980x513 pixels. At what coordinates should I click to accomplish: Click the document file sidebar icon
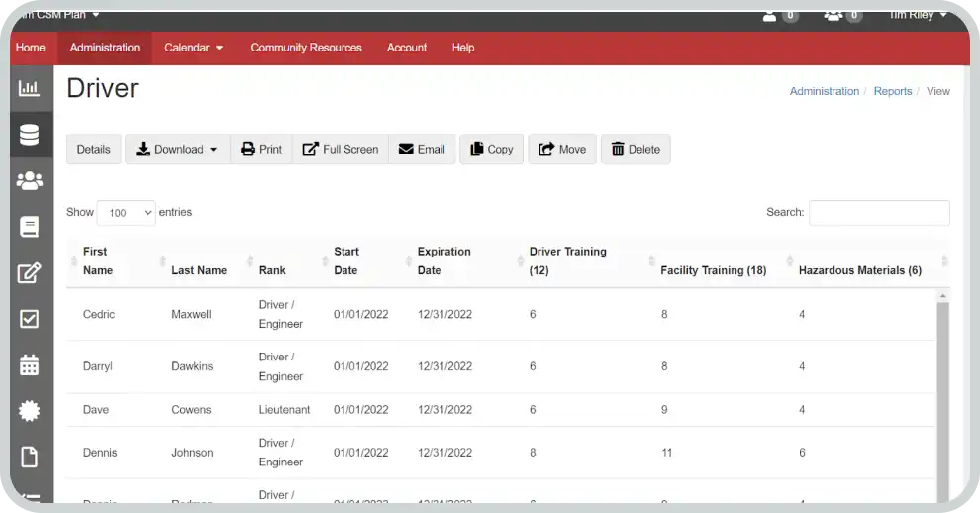[x=30, y=457]
